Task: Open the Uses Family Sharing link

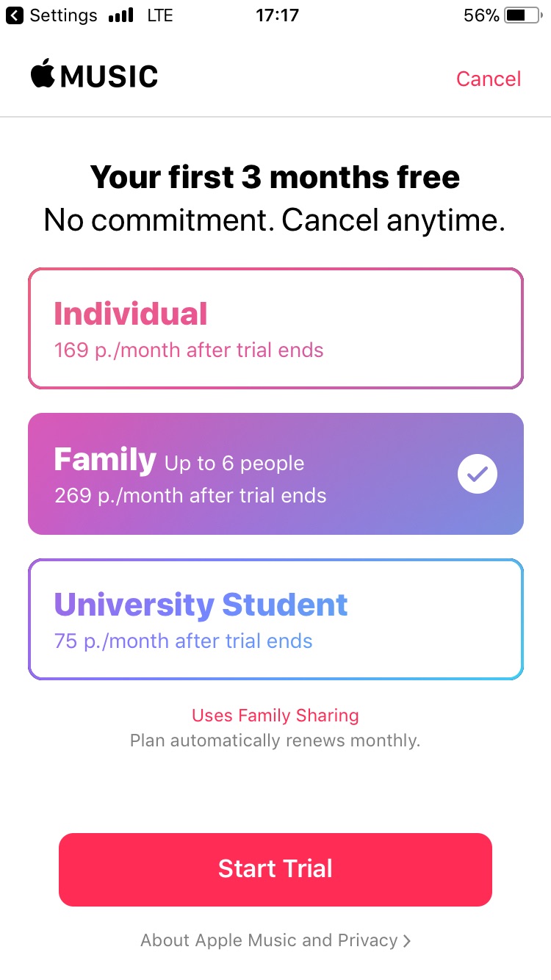Action: (275, 716)
